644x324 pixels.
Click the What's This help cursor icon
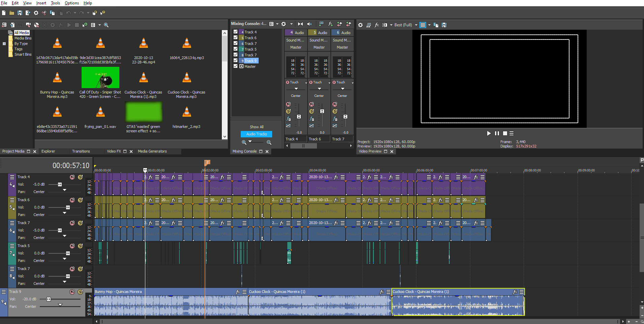103,13
